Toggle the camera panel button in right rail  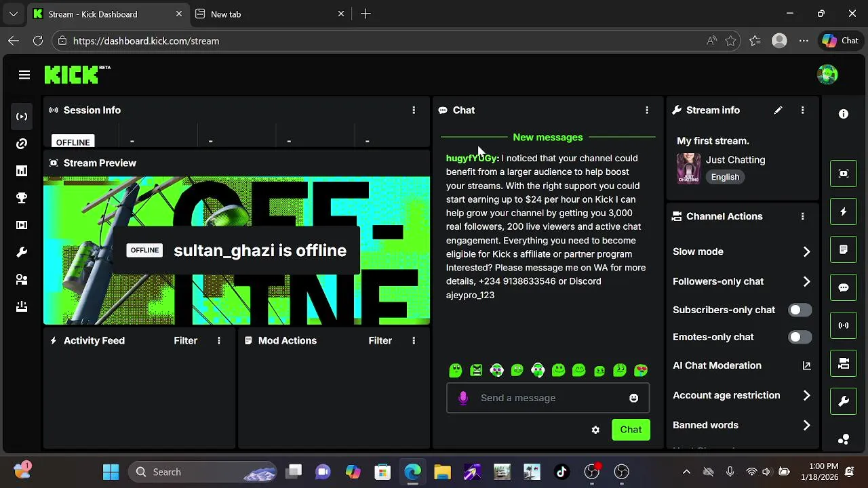pyautogui.click(x=844, y=363)
